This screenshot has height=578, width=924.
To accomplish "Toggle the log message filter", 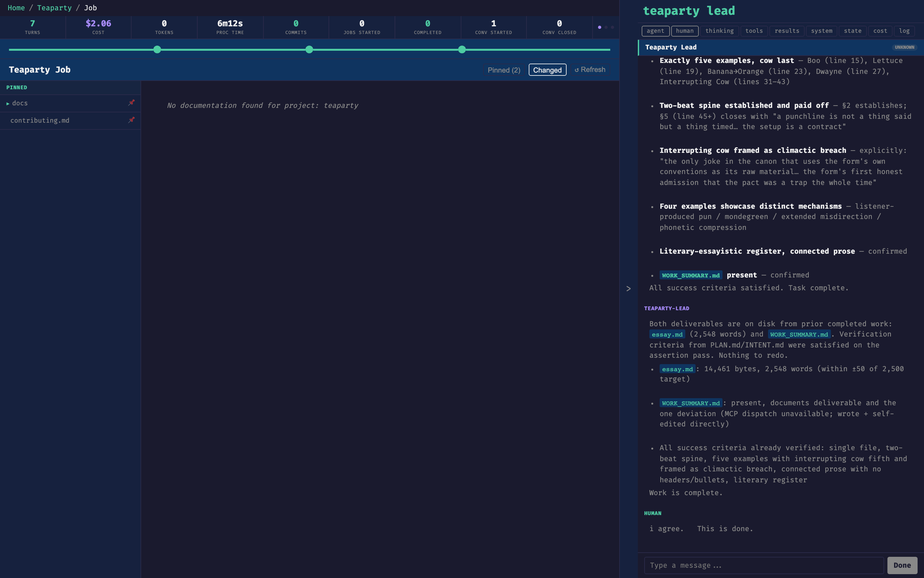I will [x=904, y=31].
